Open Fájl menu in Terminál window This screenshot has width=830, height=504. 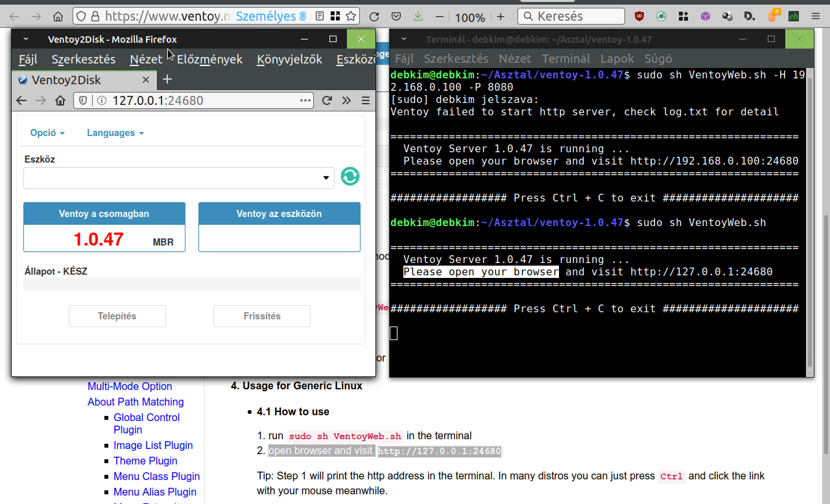[404, 58]
